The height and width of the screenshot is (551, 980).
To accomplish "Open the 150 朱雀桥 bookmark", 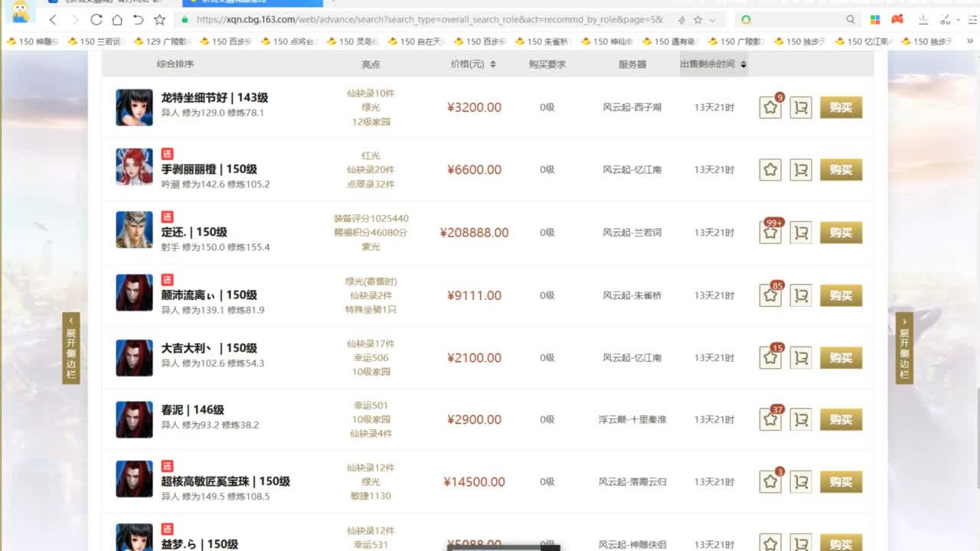I will pos(544,41).
